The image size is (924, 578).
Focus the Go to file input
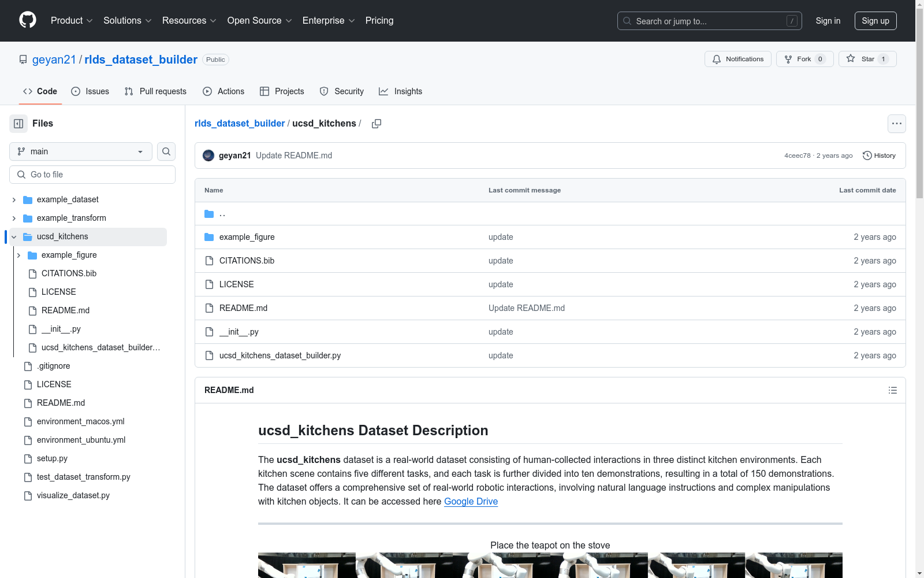92,175
